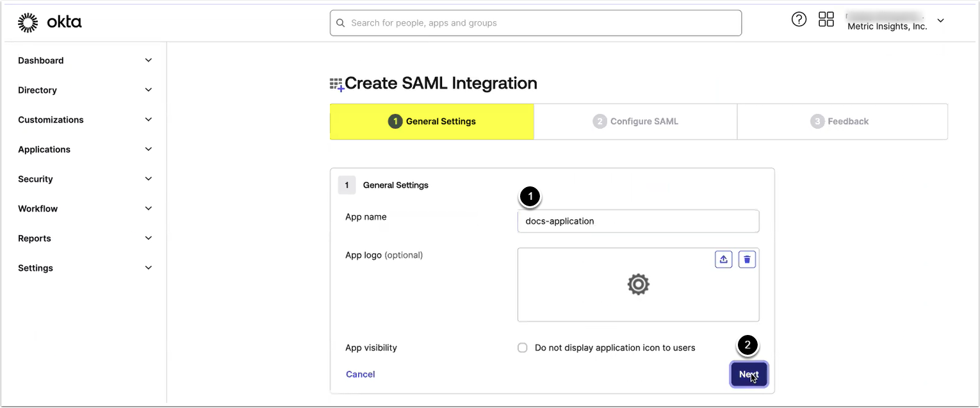This screenshot has height=408, width=980.
Task: Open the help question mark icon
Action: [x=799, y=19]
